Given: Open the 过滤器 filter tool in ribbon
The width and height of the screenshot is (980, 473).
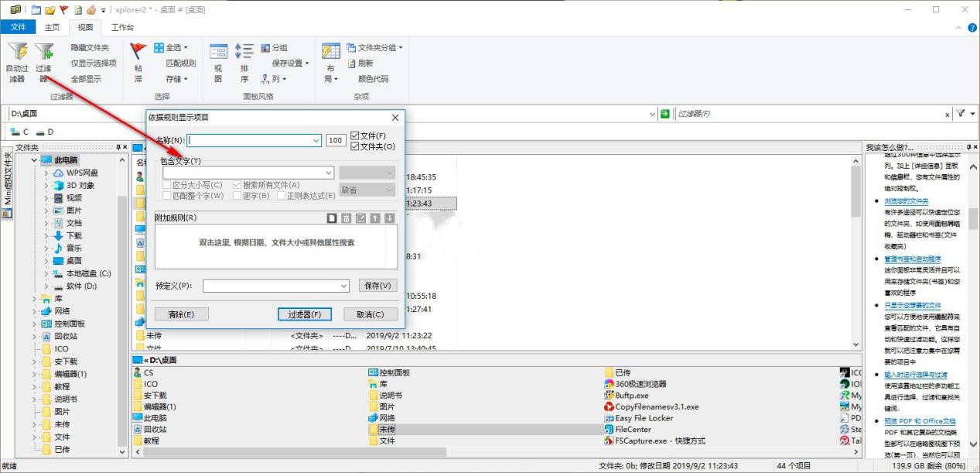Looking at the screenshot, I should click(x=43, y=62).
